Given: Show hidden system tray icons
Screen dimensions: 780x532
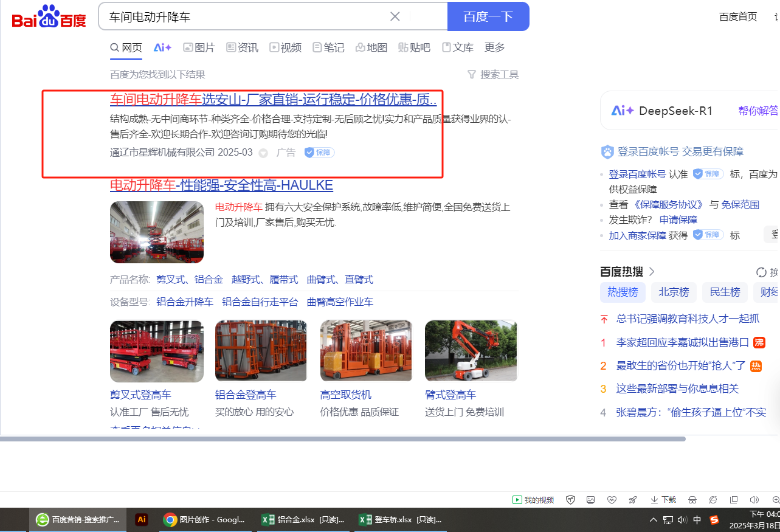Looking at the screenshot, I should click(x=654, y=520).
